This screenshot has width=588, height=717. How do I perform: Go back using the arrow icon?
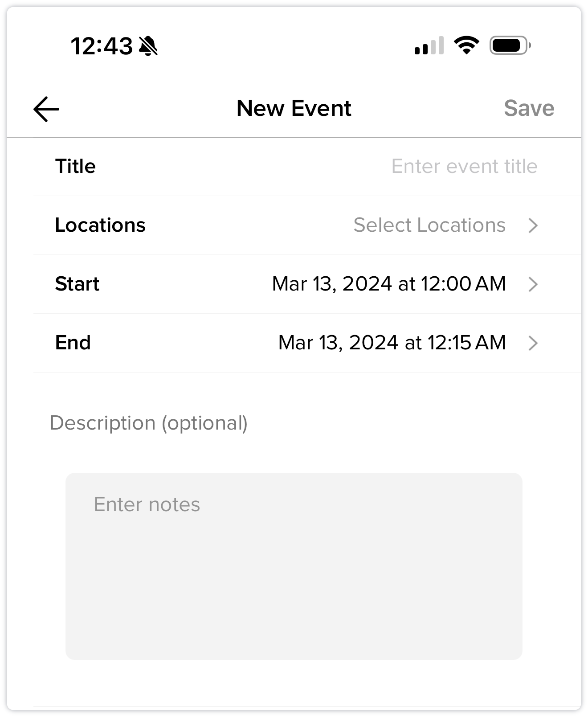click(x=46, y=109)
